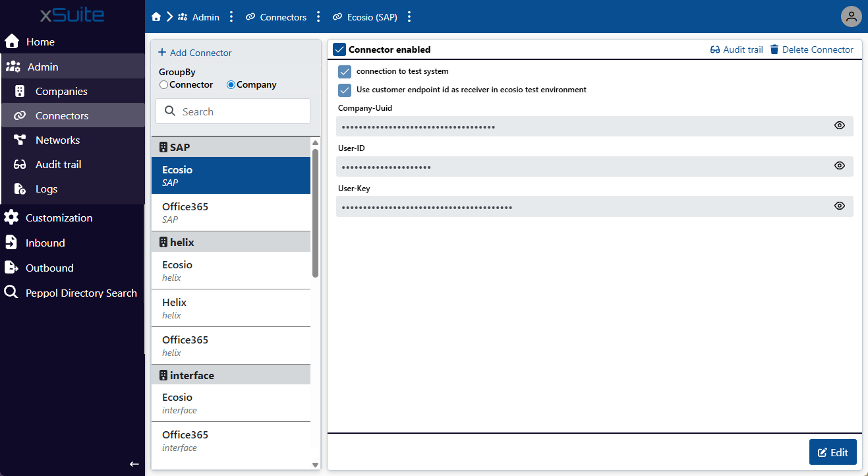The image size is (868, 476).
Task: Collapse sidebar with the left arrow
Action: point(134,464)
